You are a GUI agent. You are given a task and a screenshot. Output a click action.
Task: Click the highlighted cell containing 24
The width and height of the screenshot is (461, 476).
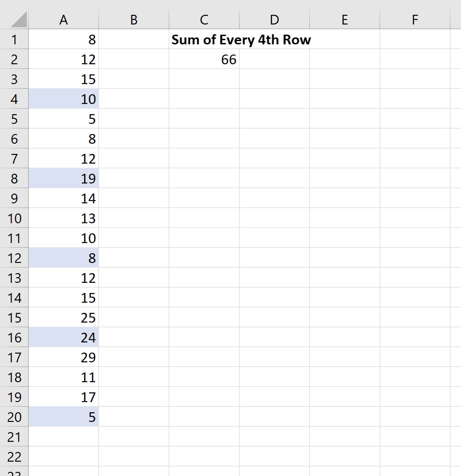pyautogui.click(x=64, y=338)
